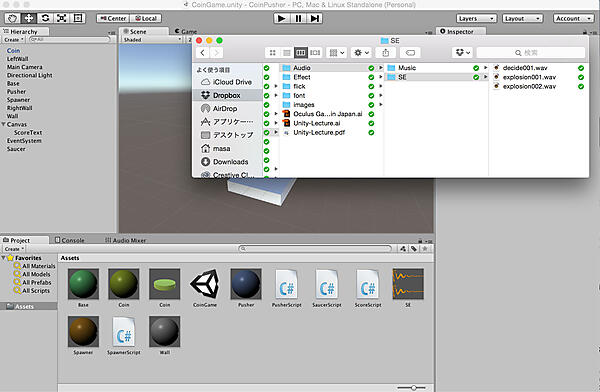Select the PusherScript C# asset
The width and height of the screenshot is (600, 392).
tap(287, 288)
